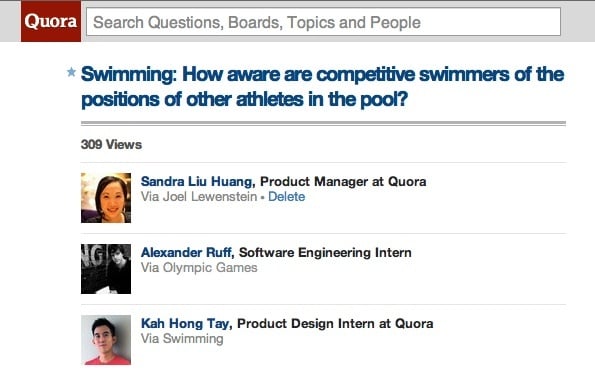Image resolution: width=595 pixels, height=375 pixels.
Task: Click 'Software Engineering Intern' description
Action: point(325,252)
